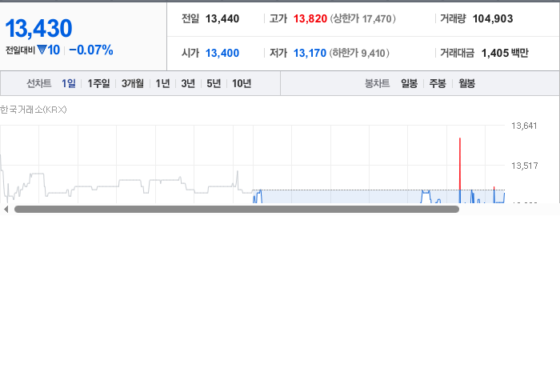The width and height of the screenshot is (560, 392).
Task: Click the 거래대금 1,405 백만 value
Action: (x=505, y=53)
